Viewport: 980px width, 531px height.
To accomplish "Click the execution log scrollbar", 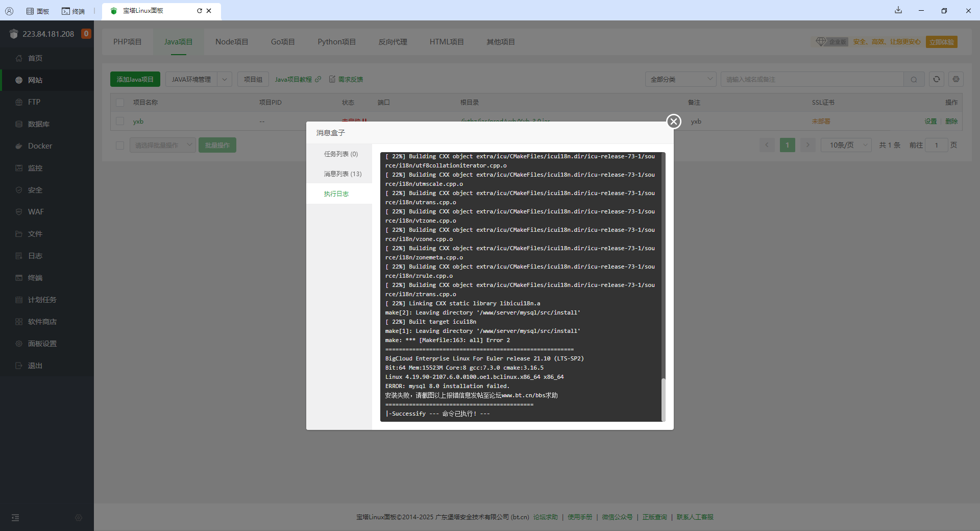I will pyautogui.click(x=663, y=398).
